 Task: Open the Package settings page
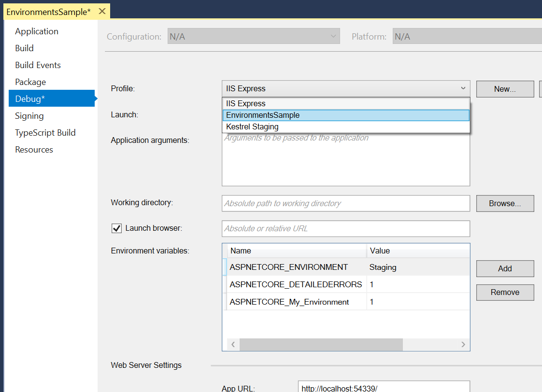(x=30, y=82)
